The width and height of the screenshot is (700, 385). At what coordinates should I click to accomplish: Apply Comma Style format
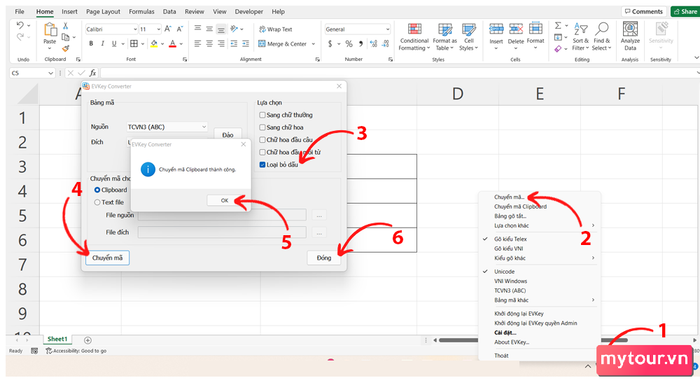click(x=361, y=44)
